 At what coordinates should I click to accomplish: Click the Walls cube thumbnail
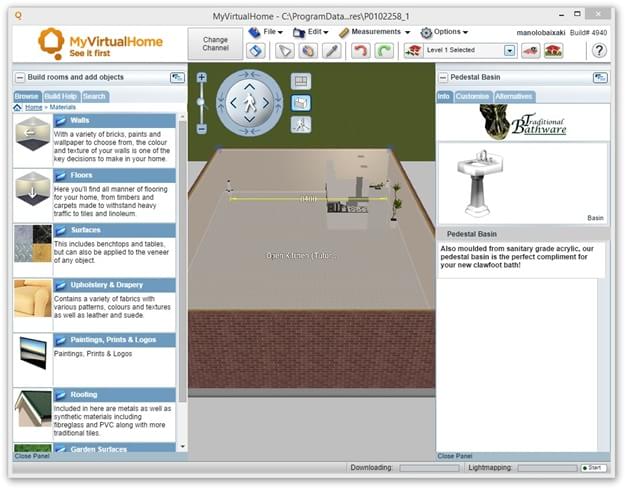tap(33, 134)
